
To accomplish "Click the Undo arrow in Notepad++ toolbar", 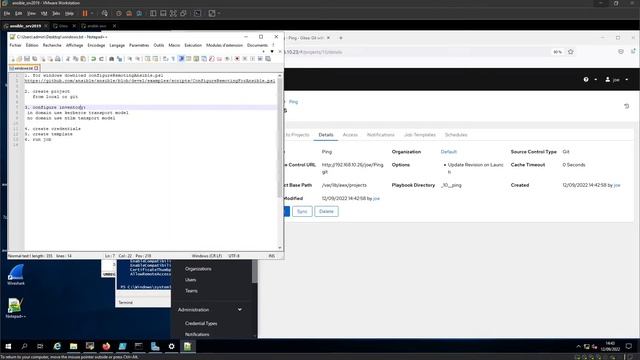I will [93, 59].
